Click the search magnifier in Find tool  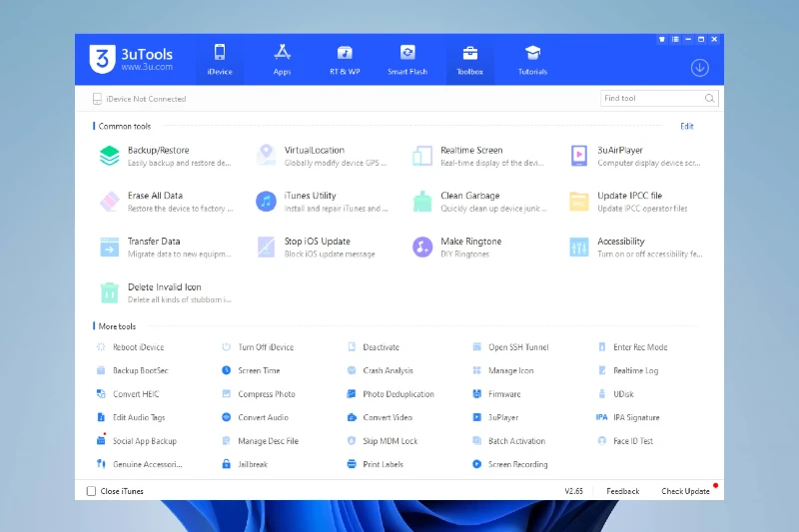coord(709,98)
